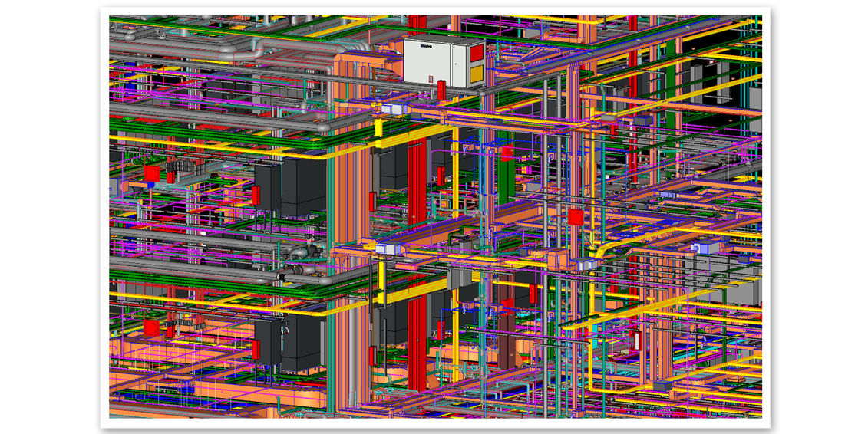Viewport: 868px width, 434px height.
Task: Click the yellow vertical pipe beside red riser
Action: [455, 173]
